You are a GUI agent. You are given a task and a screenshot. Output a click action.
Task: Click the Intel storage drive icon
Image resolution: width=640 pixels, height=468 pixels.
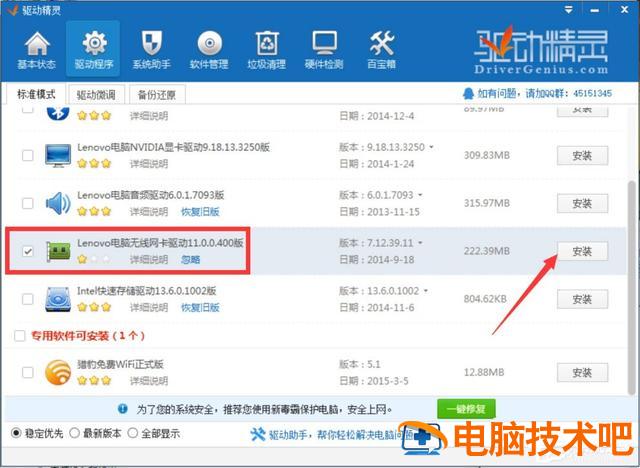58,299
